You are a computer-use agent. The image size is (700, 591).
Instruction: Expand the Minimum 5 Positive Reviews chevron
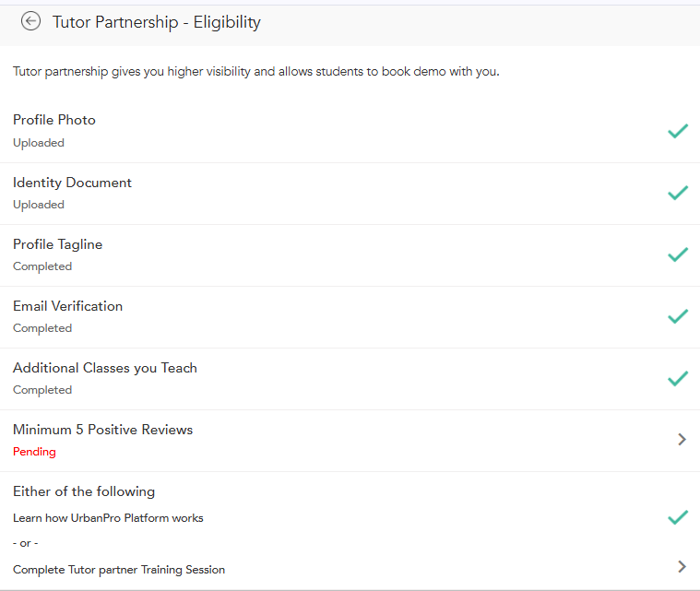pyautogui.click(x=682, y=440)
